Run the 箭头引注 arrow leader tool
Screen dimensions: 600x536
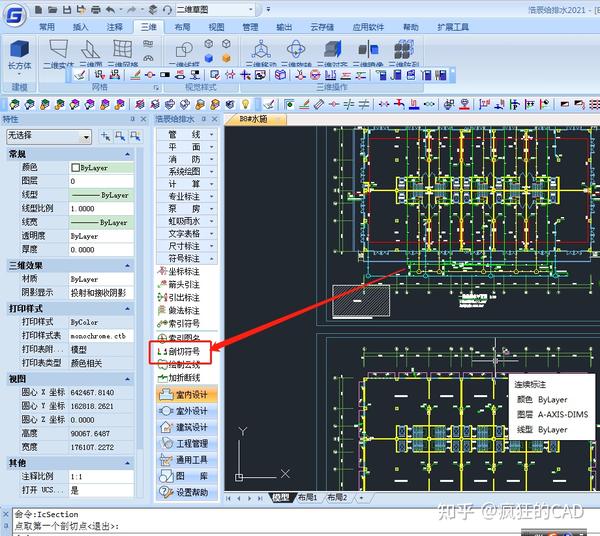(179, 284)
